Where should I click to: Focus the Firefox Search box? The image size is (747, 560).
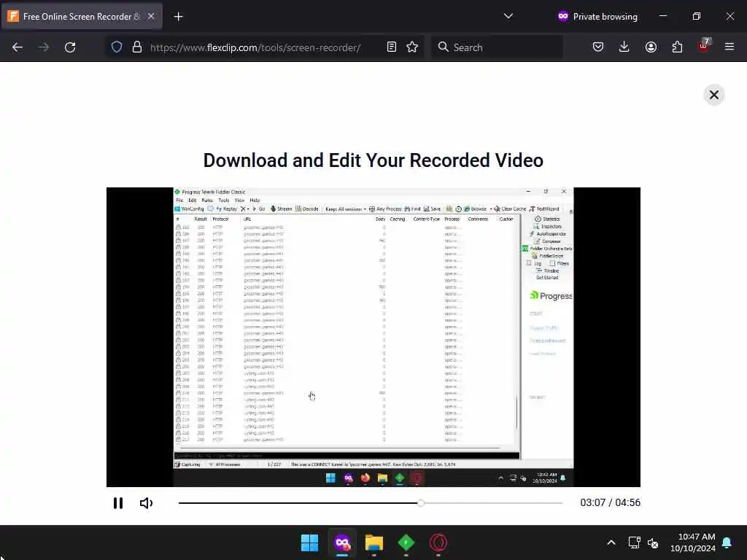click(497, 47)
